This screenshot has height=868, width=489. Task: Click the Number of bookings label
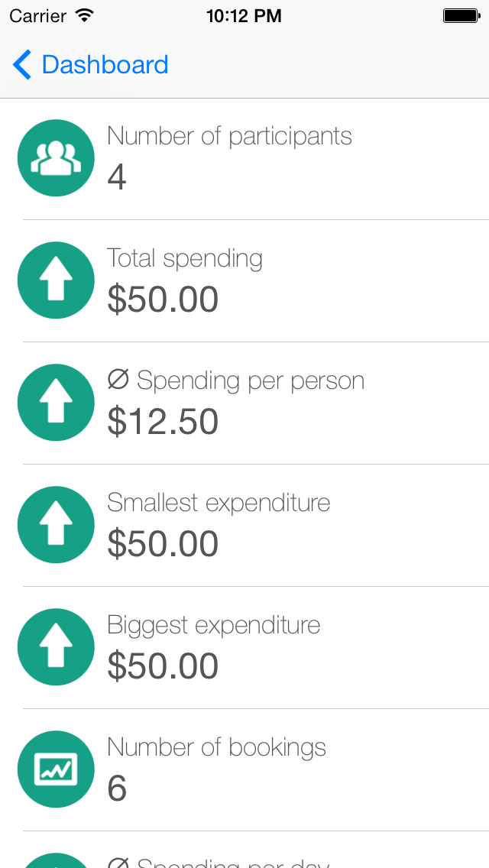click(216, 747)
